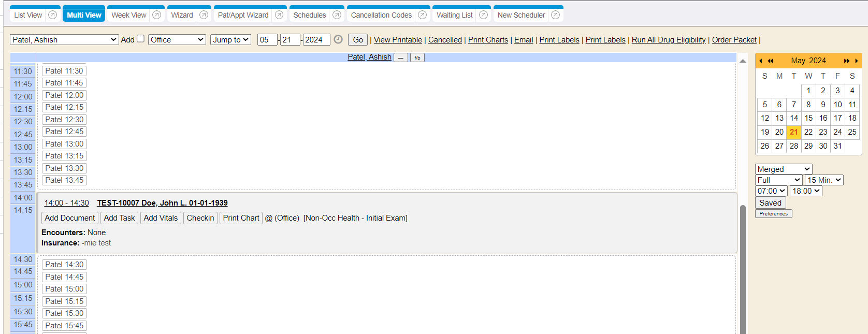Advance calendar to next month
The width and height of the screenshot is (868, 334).
point(856,61)
